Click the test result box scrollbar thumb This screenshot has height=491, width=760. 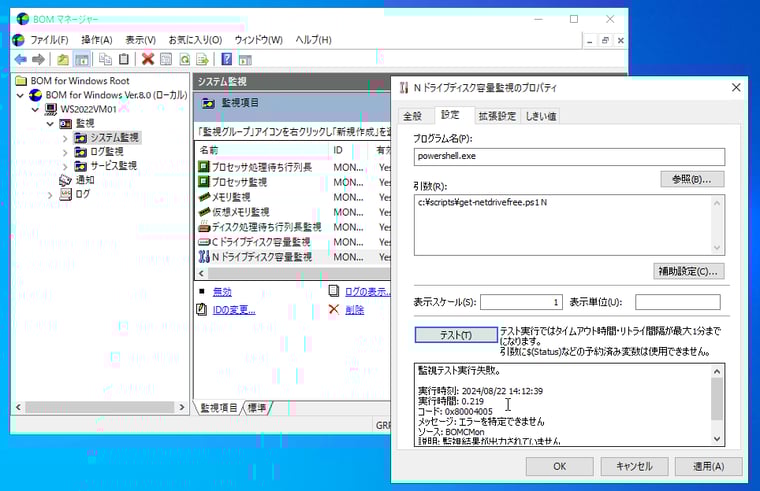click(717, 398)
